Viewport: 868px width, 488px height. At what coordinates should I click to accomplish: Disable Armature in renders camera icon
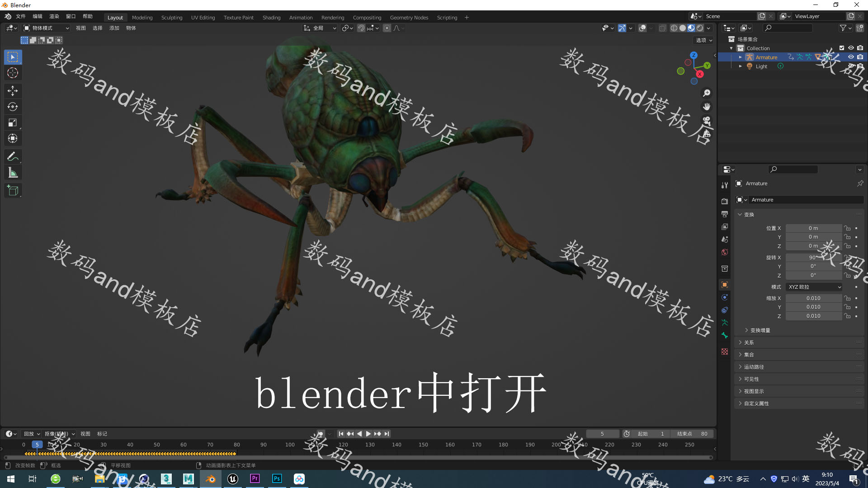point(860,57)
